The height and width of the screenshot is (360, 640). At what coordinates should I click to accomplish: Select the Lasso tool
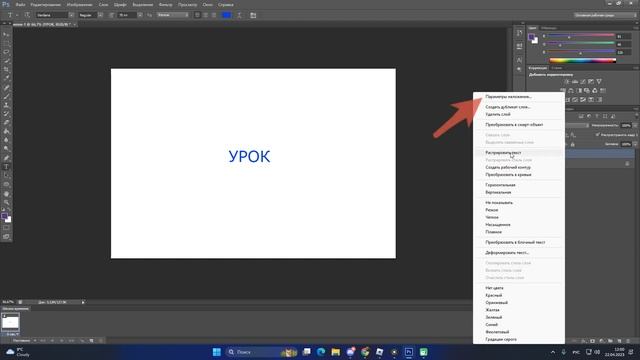pyautogui.click(x=6, y=52)
